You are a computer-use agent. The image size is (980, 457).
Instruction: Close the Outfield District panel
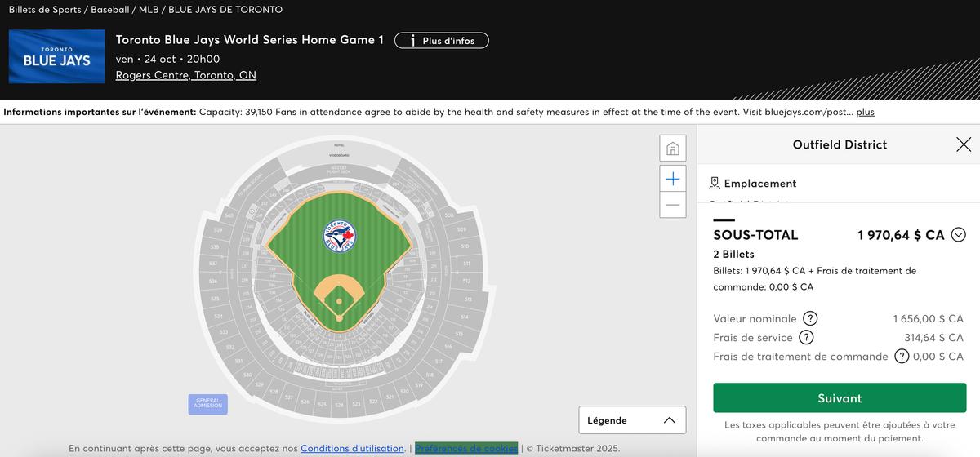click(964, 144)
